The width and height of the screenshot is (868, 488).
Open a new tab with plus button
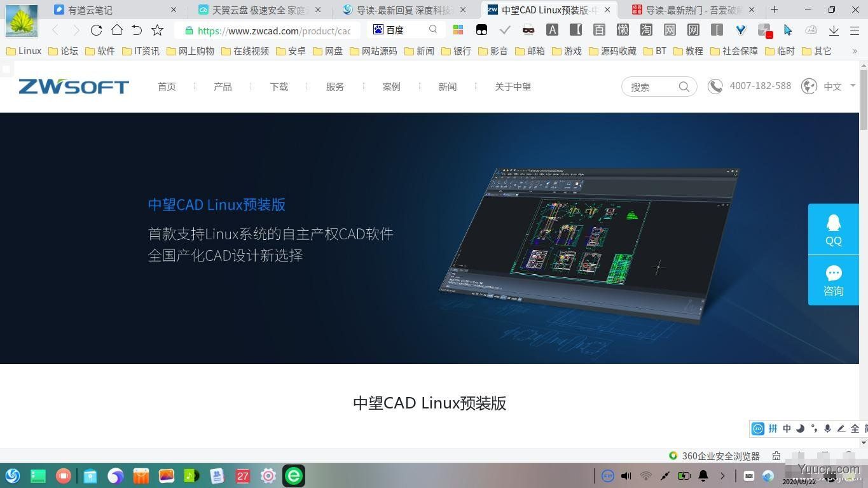pos(774,9)
